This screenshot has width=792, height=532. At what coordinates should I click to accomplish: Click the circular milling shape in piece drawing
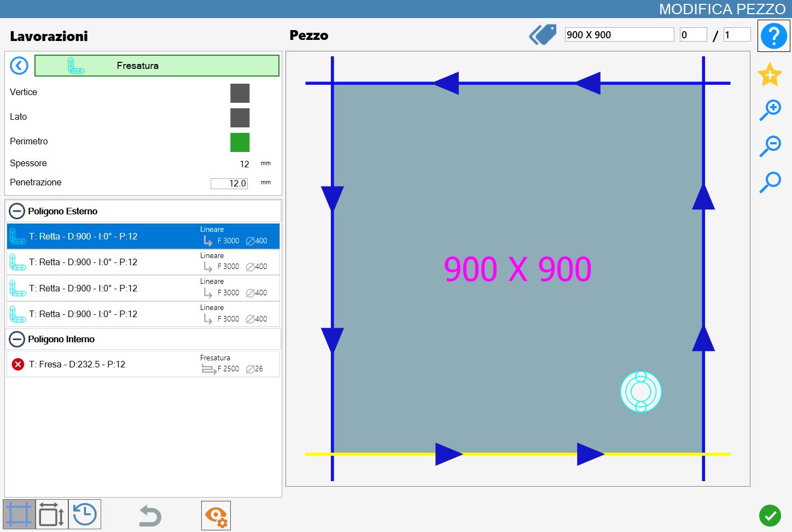pos(641,391)
